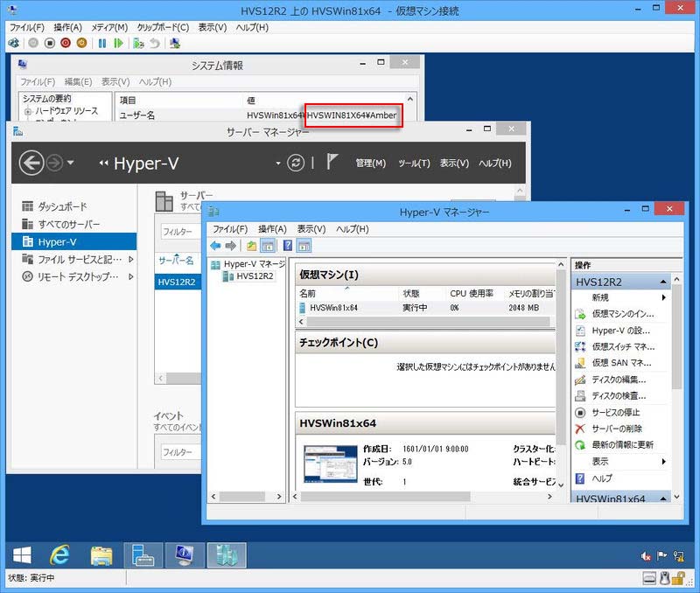Screen dimensions: 700x593
Task: Select Hyper-V in the Server Manager sidebar
Action: [x=73, y=242]
